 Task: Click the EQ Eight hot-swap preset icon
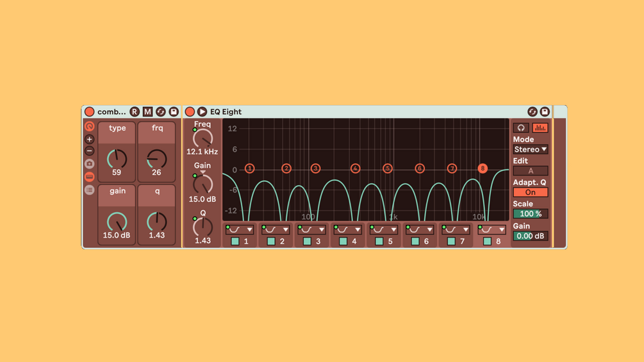click(533, 111)
